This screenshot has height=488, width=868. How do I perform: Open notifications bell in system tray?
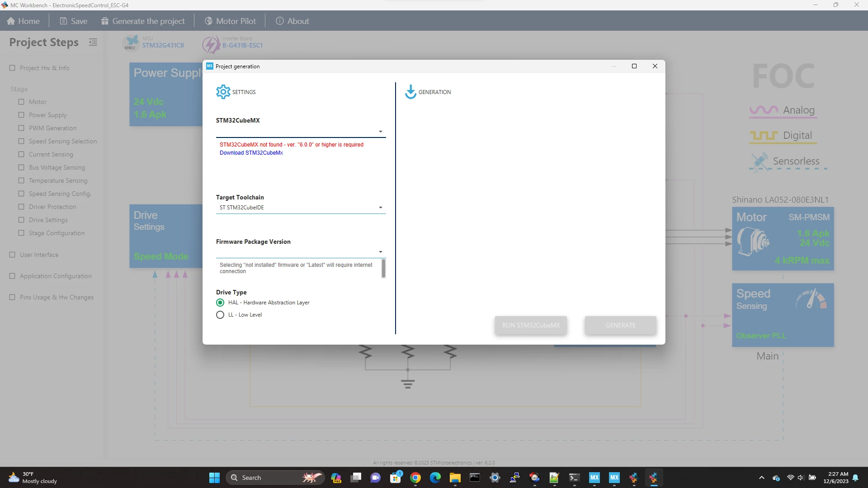(x=855, y=478)
